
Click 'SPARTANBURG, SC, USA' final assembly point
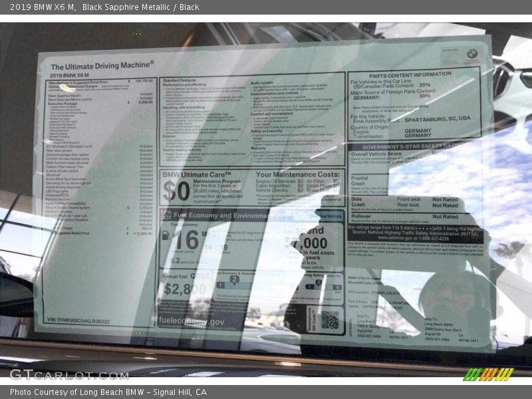pos(438,119)
